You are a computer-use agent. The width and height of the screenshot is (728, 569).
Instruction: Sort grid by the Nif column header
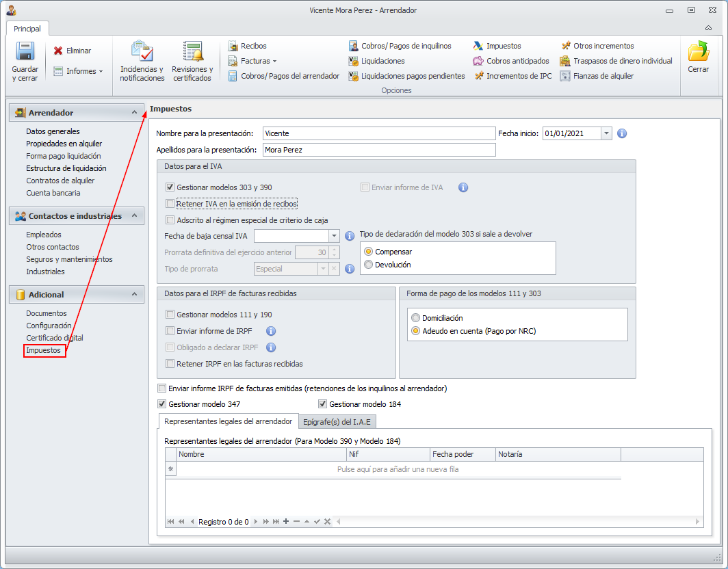tap(388, 454)
